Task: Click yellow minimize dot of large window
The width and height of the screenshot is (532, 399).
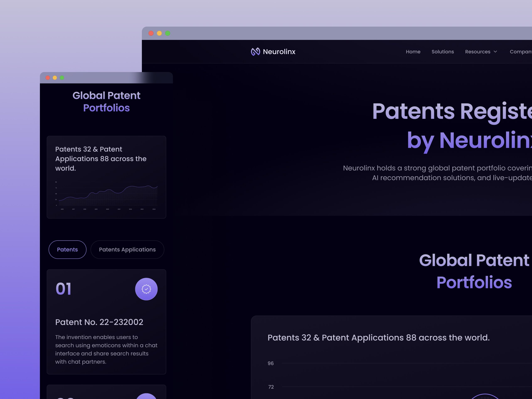Action: pos(159,33)
